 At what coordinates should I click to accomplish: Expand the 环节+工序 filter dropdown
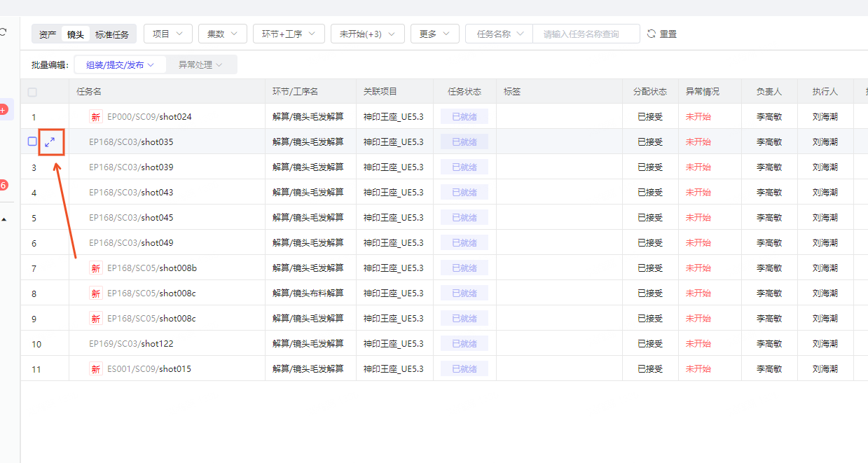(289, 34)
